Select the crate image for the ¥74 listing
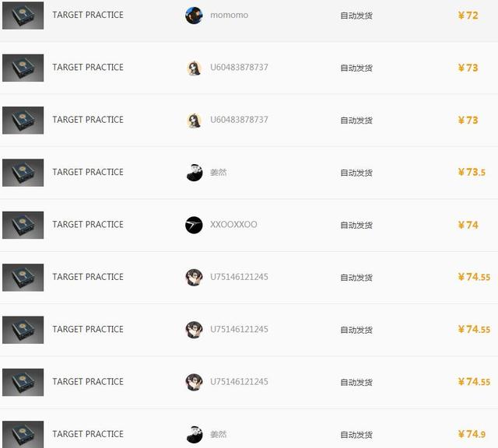This screenshot has height=448, width=498. 23,225
